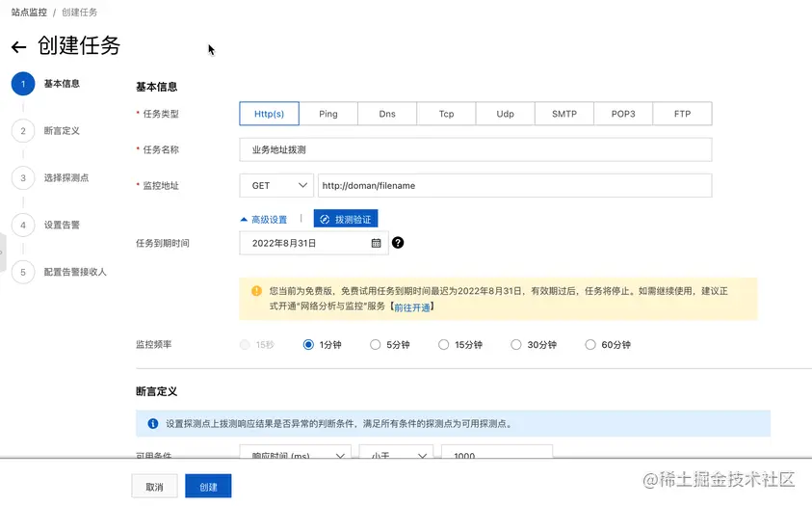Open the 小于 comparison operator dropdown

(397, 452)
